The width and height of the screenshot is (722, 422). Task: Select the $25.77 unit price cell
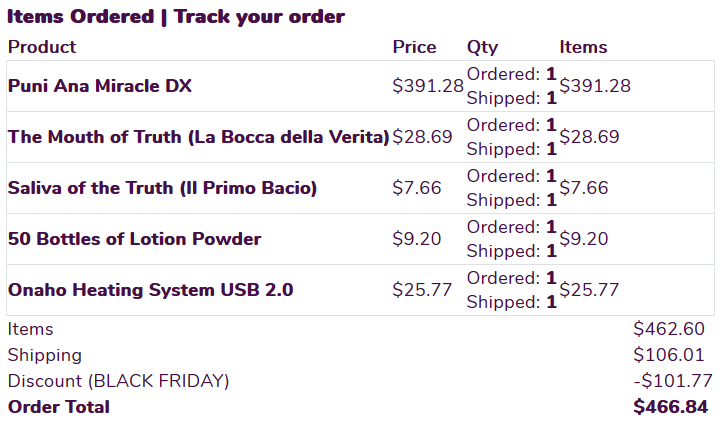[422, 290]
